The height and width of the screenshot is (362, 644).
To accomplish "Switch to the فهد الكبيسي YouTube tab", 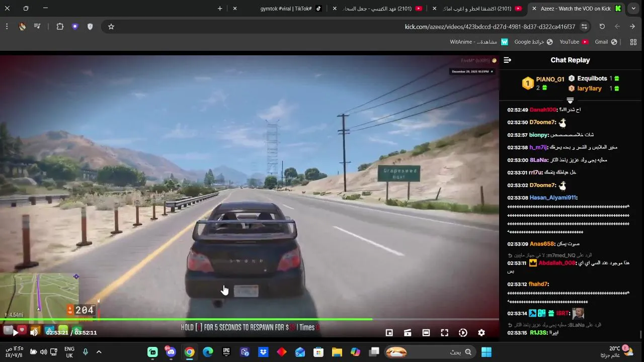I will click(377, 9).
